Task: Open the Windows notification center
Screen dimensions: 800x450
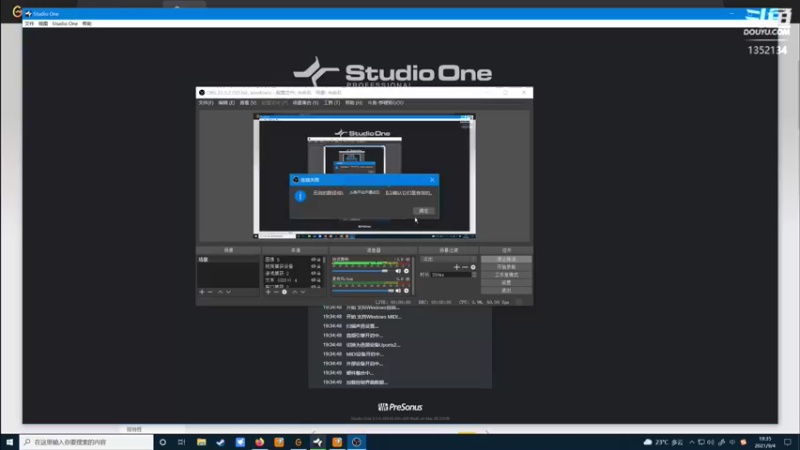Action: pos(788,442)
